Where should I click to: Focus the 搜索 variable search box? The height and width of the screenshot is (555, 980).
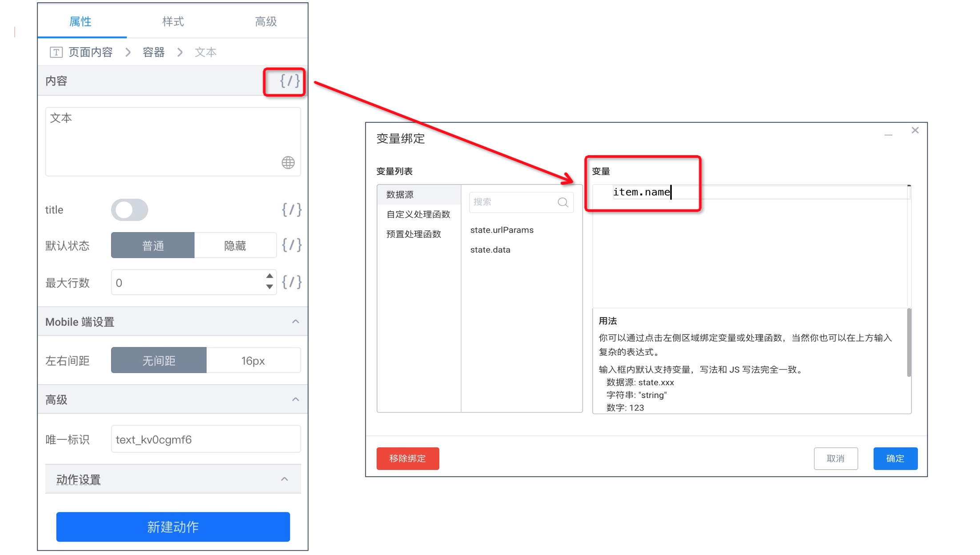pyautogui.click(x=521, y=202)
